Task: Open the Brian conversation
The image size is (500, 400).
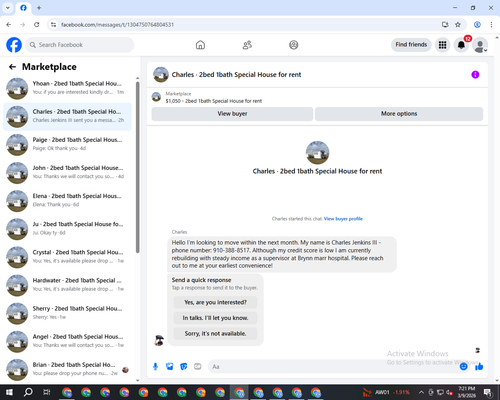Action: click(67, 370)
